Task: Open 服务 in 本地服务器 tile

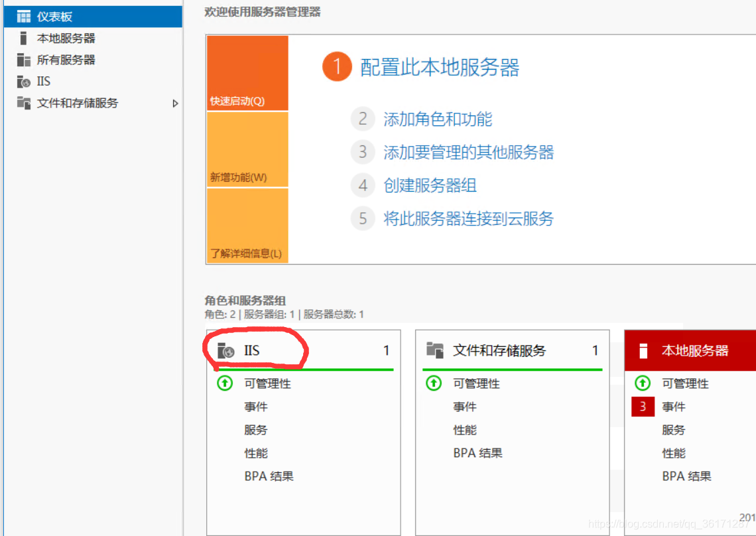Action: (674, 430)
